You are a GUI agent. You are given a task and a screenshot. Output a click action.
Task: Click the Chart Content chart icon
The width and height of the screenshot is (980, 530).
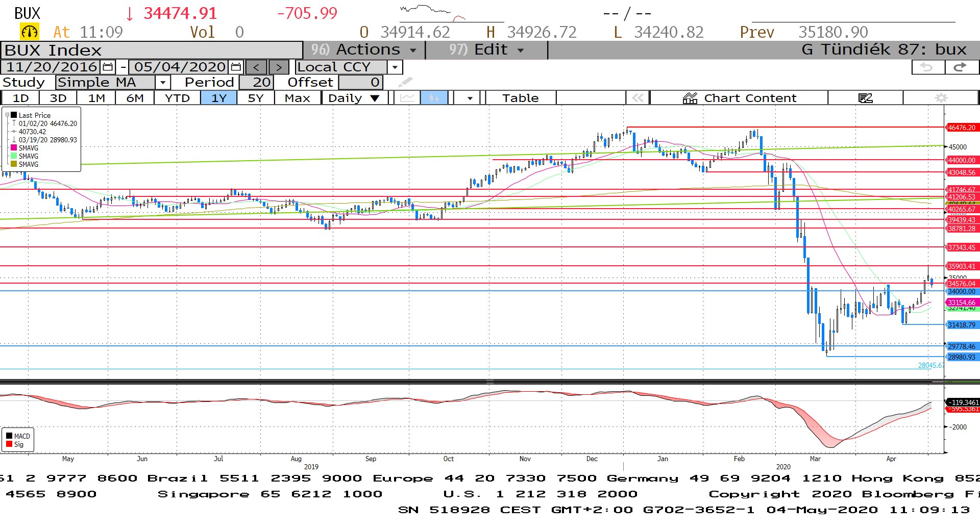click(690, 98)
